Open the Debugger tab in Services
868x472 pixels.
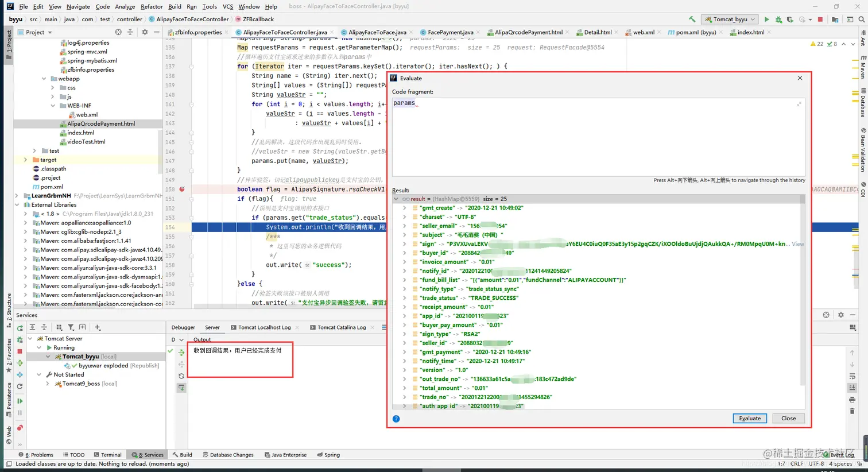pos(183,327)
